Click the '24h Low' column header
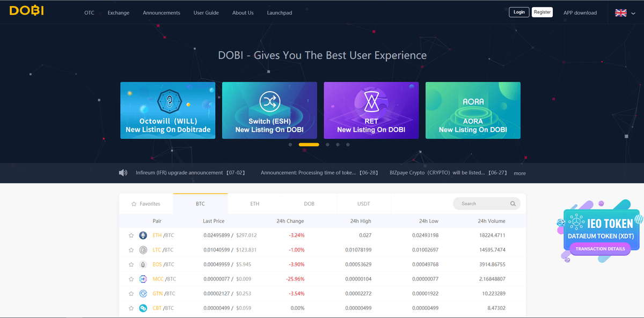644x318 pixels. click(x=429, y=221)
